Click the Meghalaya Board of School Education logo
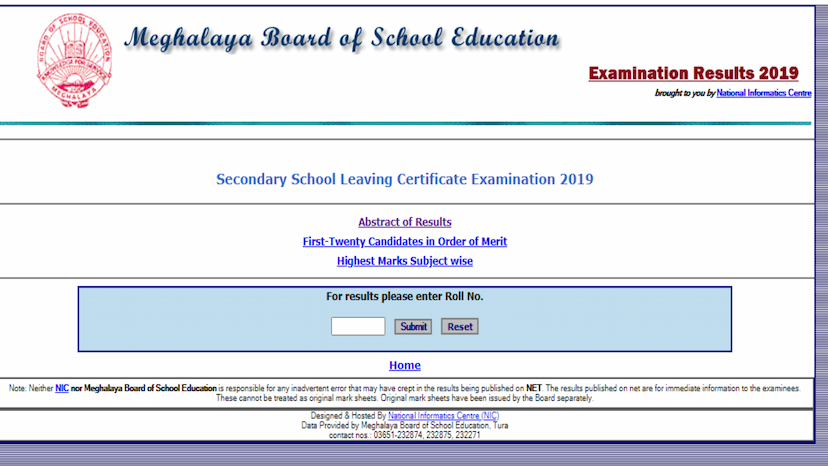Screen dimensions: 828x466 pyautogui.click(x=74, y=61)
